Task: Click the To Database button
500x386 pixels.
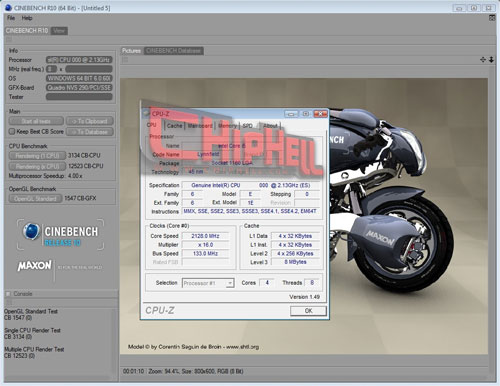Action: coord(90,132)
